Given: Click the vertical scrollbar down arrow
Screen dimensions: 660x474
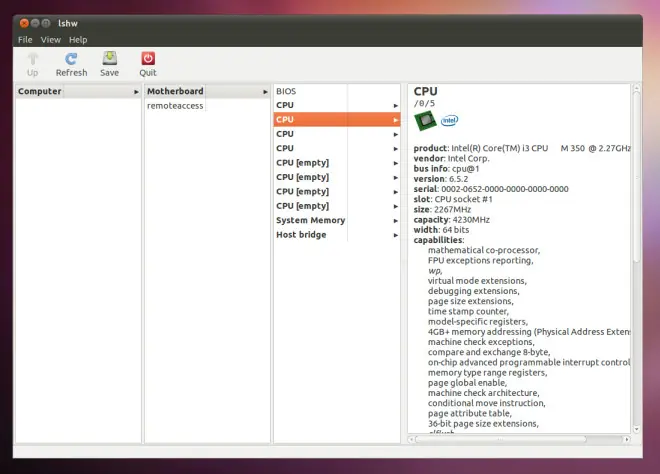Looking at the screenshot, I should click(x=636, y=429).
